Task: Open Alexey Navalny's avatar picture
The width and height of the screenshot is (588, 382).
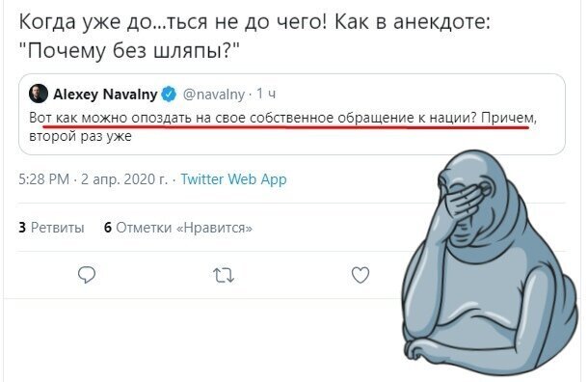Action: (39, 94)
